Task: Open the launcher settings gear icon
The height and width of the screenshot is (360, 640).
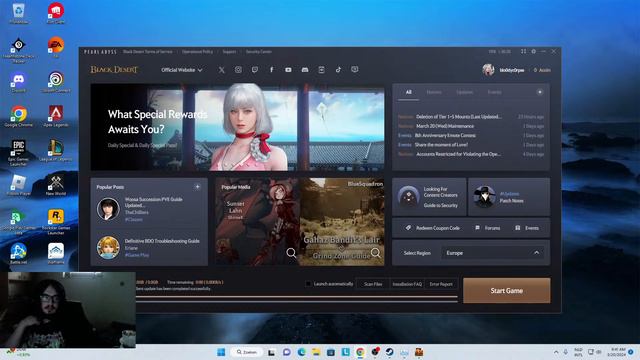Action: pyautogui.click(x=533, y=51)
